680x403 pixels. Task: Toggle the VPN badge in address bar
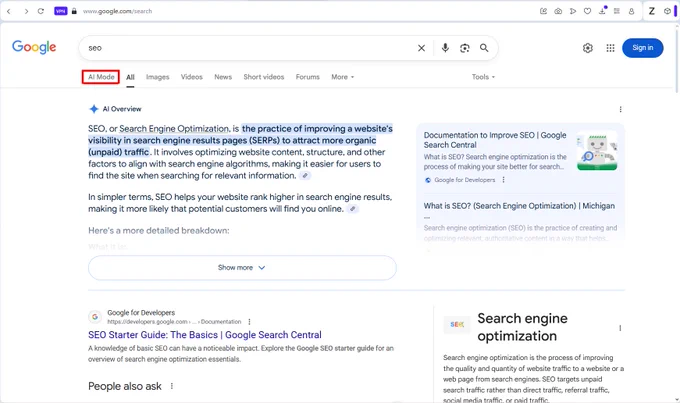pos(61,11)
